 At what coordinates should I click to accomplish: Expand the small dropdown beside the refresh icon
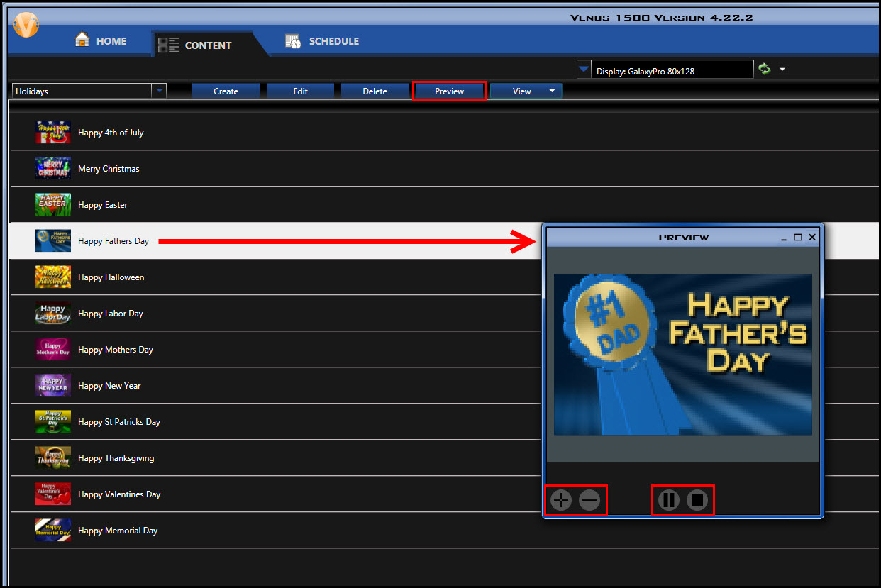782,69
